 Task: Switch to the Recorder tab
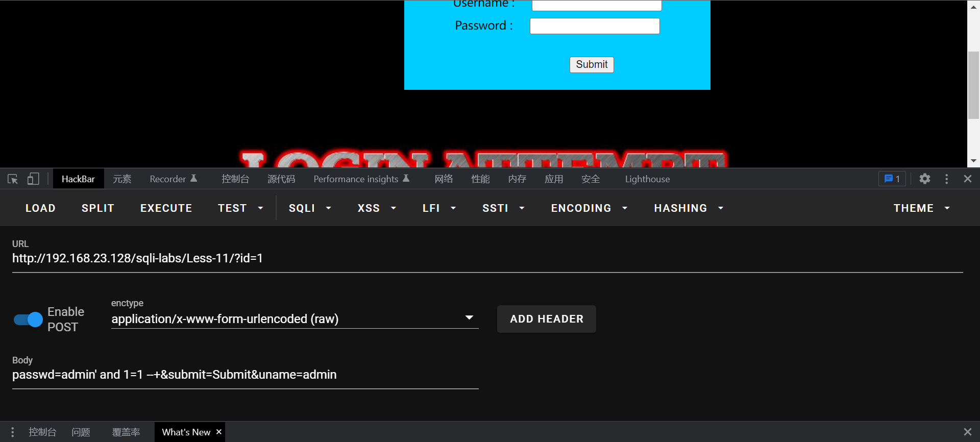pos(173,179)
